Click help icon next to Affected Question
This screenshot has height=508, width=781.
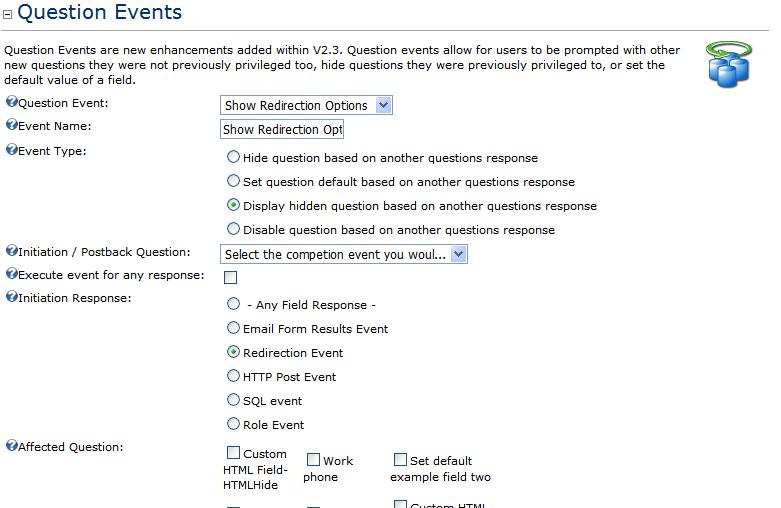point(11,445)
